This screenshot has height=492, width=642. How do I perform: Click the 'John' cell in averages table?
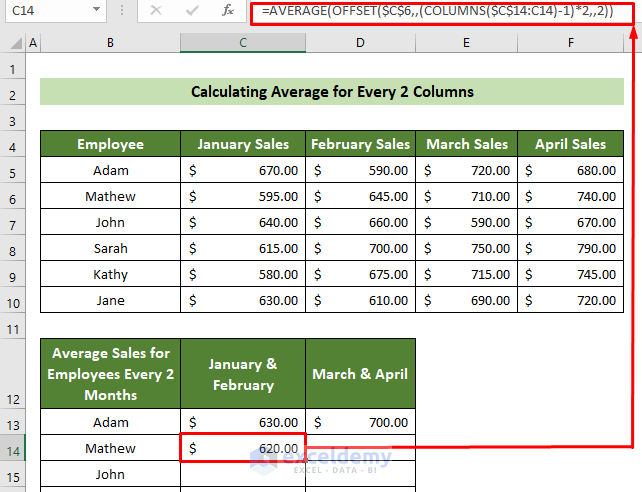click(110, 475)
